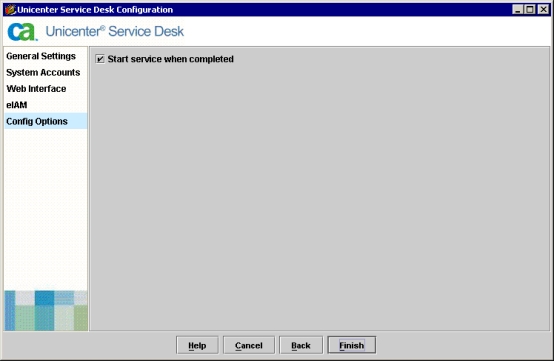Select eIAM sidebar item
Viewport: 554px width, 361px height.
17,105
